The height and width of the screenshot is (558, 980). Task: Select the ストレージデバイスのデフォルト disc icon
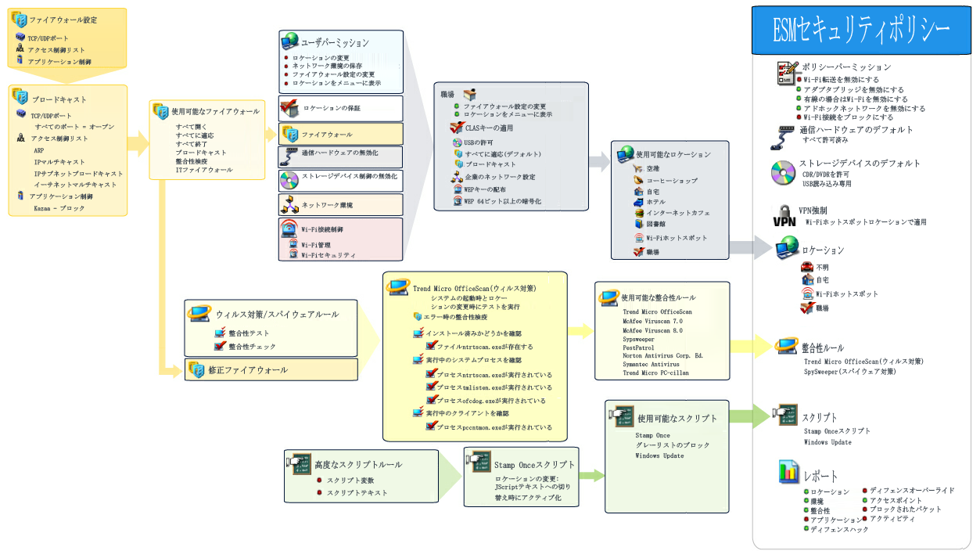pyautogui.click(x=783, y=172)
